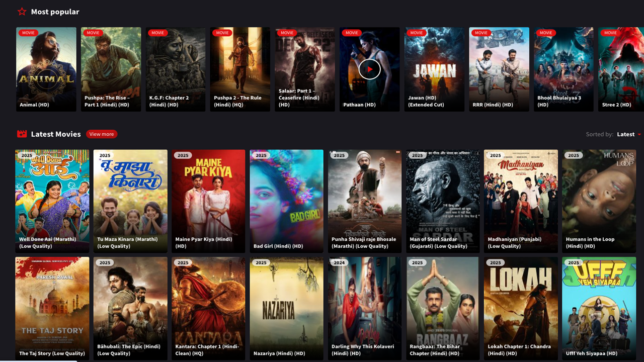This screenshot has width=644, height=362.
Task: Click the Pushpa 2 - The Rule title
Action: point(237,101)
